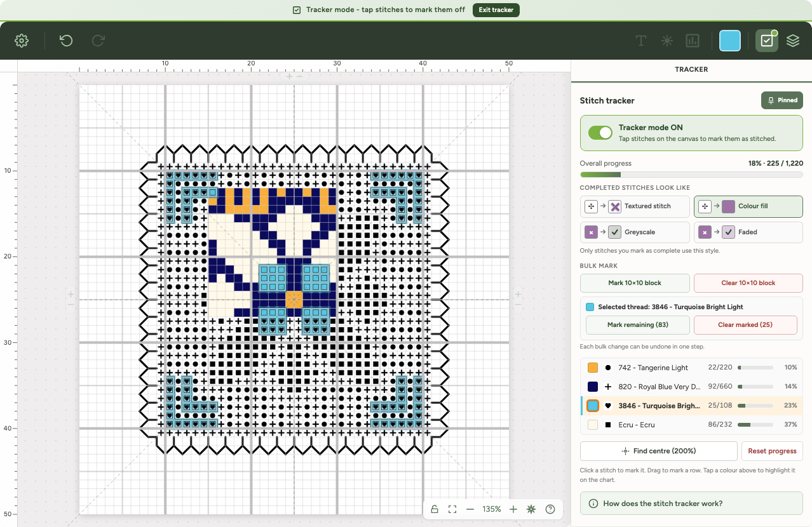
Task: Click Mark 10×10 block button
Action: [x=635, y=283]
